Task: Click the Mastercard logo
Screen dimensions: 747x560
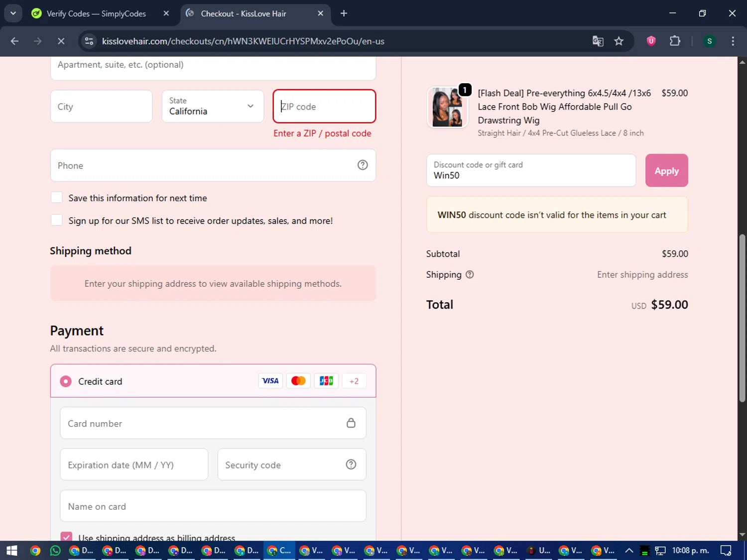Action: [298, 381]
